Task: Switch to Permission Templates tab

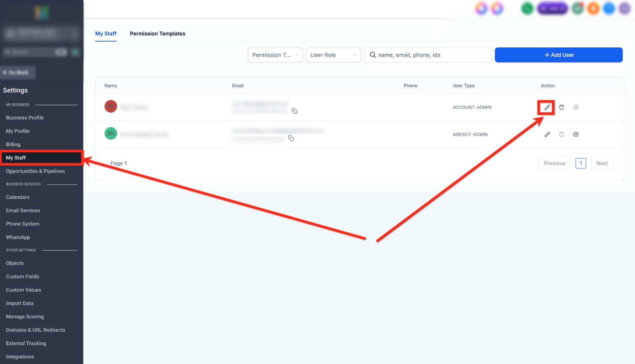Action: 157,34
